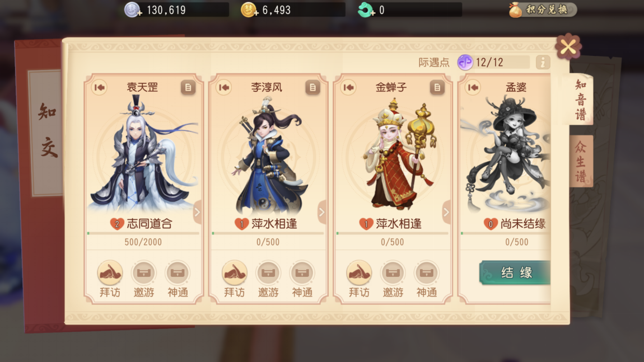644x362 pixels.
Task: Switch to 众生谱 tab
Action: pos(581,161)
